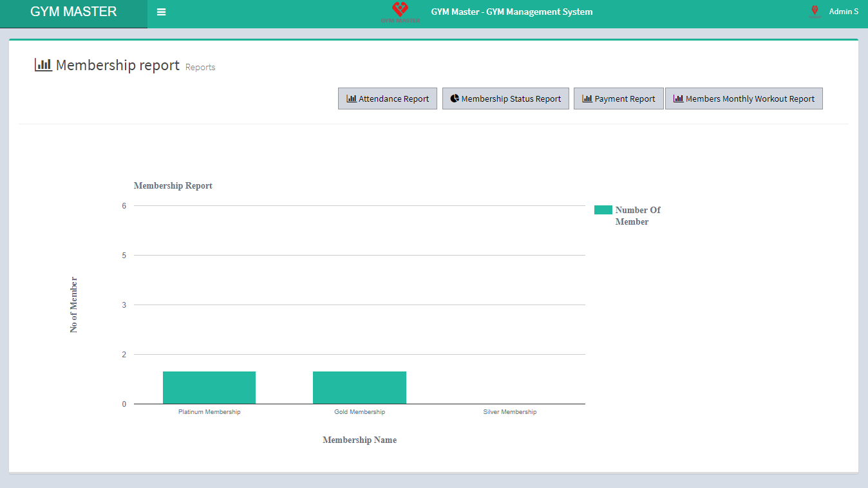Click the 'Membership Report' chart title

[x=173, y=185]
